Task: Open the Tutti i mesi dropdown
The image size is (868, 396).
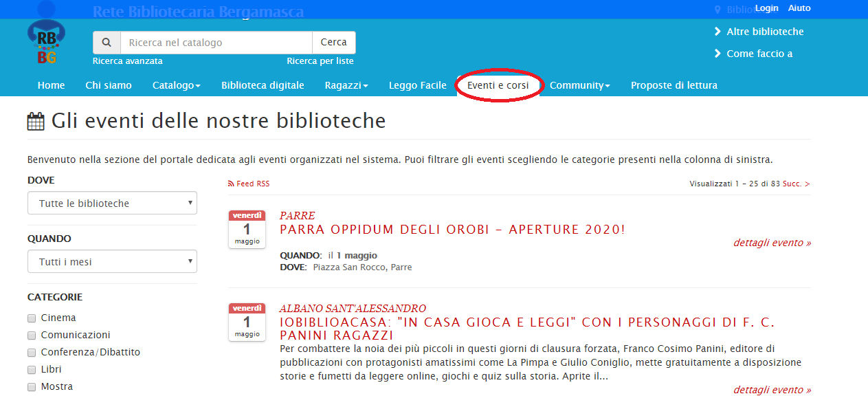Action: click(x=112, y=261)
